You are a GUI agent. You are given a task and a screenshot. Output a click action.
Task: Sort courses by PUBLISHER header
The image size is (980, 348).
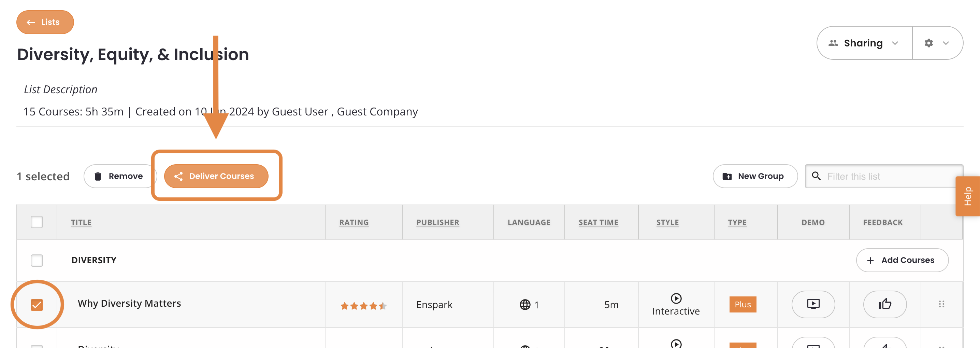pos(437,222)
